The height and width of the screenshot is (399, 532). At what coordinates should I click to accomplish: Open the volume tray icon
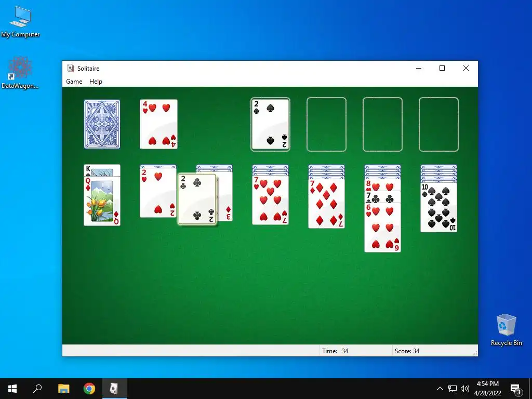coord(465,389)
